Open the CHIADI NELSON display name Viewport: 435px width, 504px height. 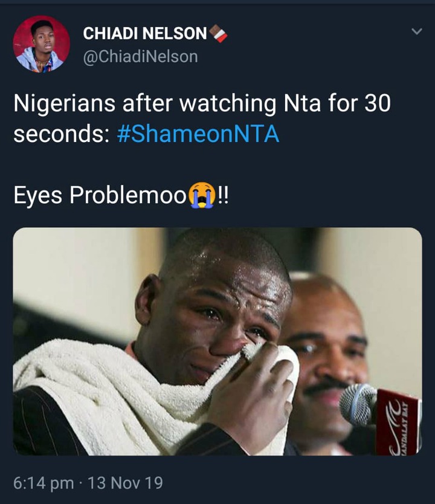145,33
